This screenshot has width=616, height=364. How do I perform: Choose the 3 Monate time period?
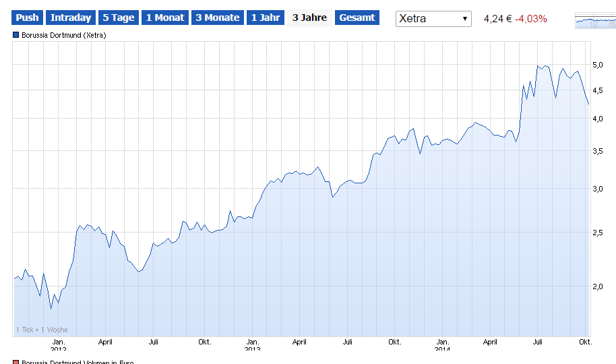(217, 18)
